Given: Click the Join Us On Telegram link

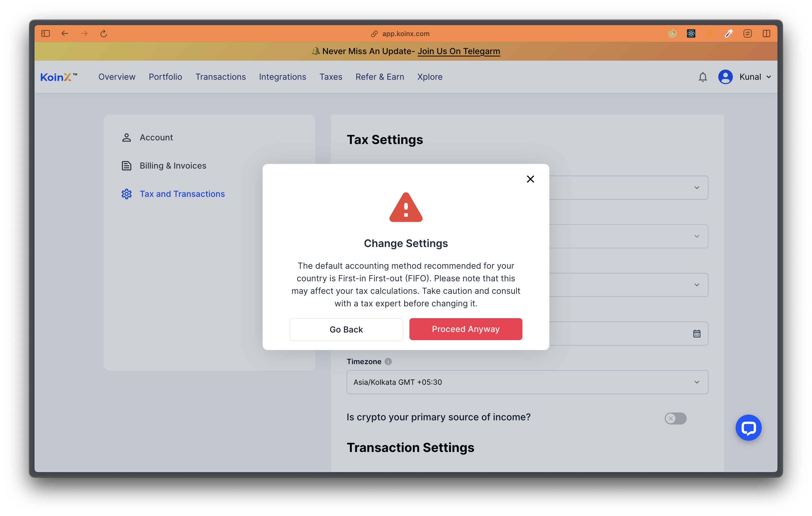Looking at the screenshot, I should (x=458, y=51).
